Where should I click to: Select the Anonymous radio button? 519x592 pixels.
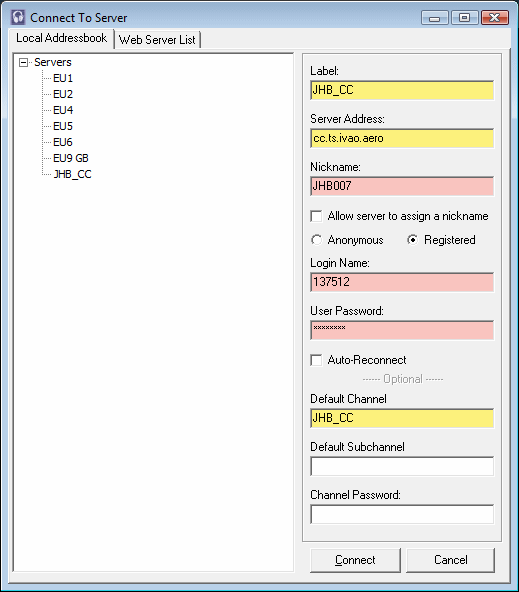(x=316, y=240)
